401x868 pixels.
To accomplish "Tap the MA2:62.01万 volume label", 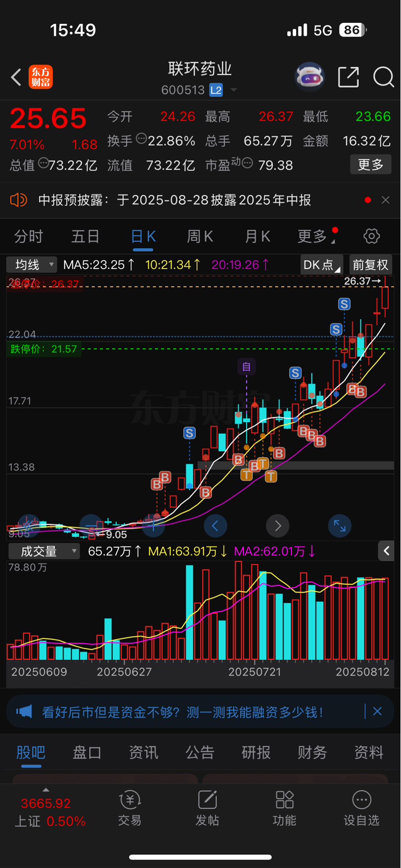I will click(275, 551).
